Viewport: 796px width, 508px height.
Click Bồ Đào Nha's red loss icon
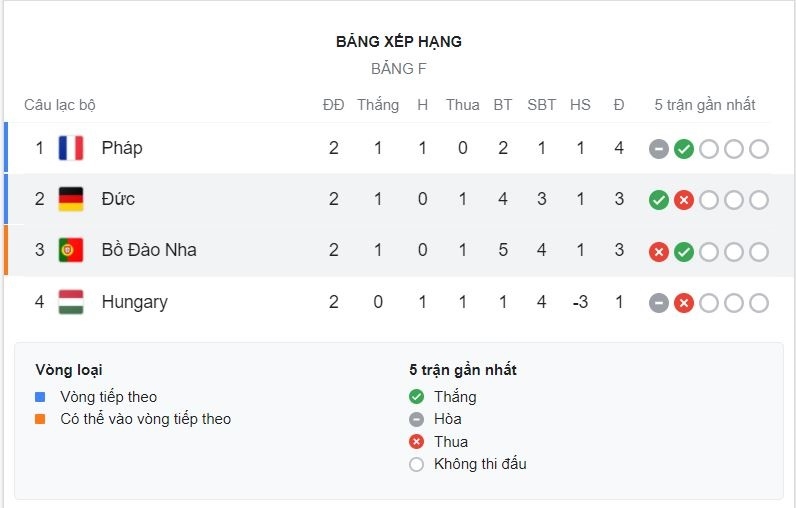pyautogui.click(x=659, y=252)
